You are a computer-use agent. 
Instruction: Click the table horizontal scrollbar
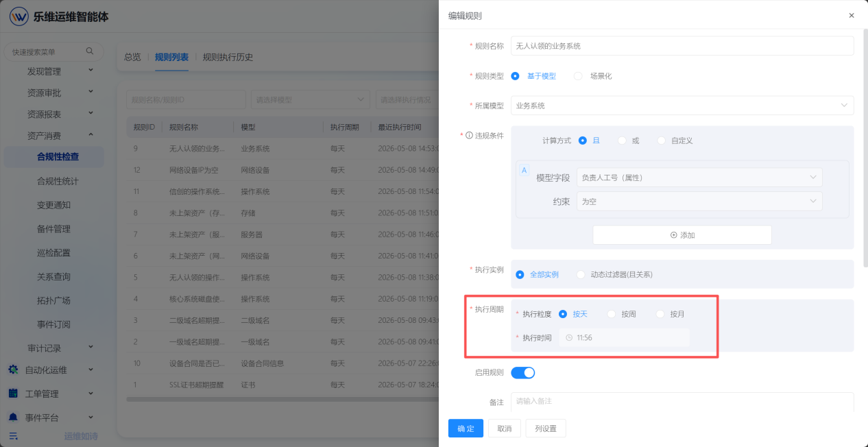[282, 399]
